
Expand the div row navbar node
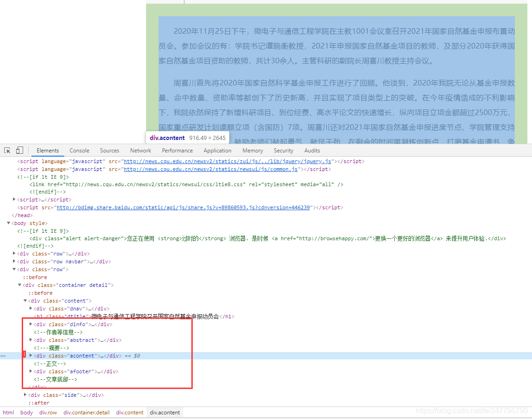coord(14,261)
